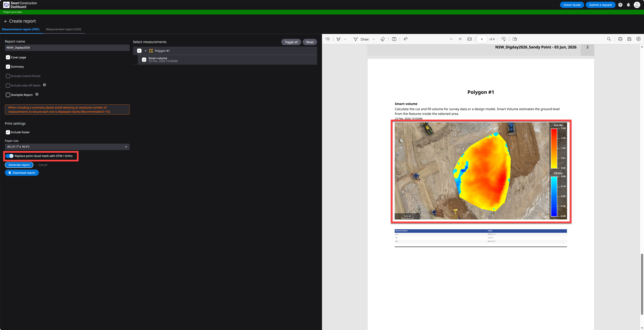The width and height of the screenshot is (644, 330).
Task: Click the Stockpile Report help icon
Action: 37,94
